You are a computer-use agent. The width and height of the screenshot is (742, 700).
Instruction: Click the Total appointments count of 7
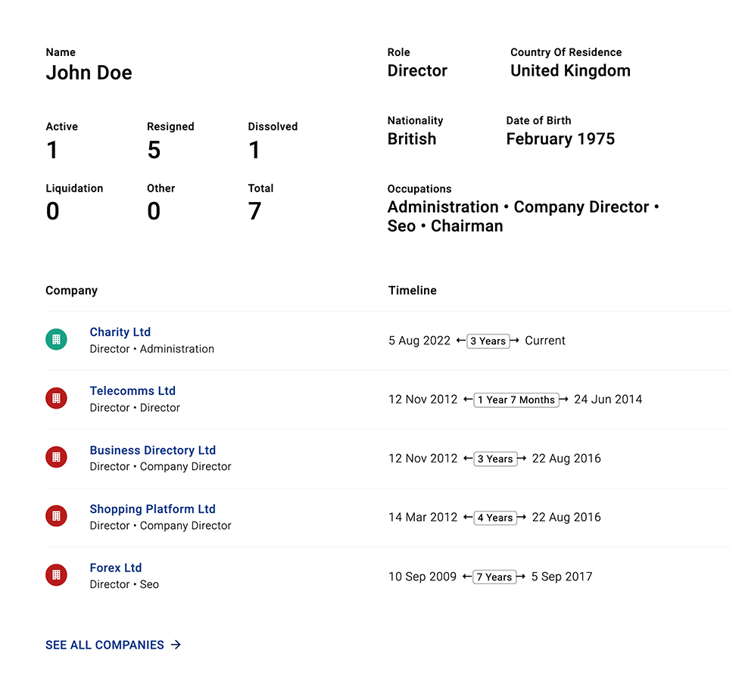[x=254, y=212]
